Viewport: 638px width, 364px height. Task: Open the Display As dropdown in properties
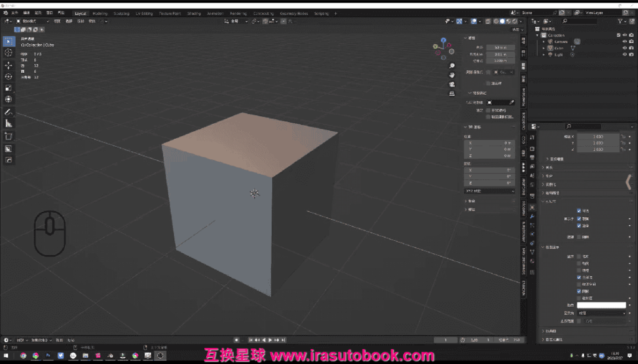pos(601,313)
